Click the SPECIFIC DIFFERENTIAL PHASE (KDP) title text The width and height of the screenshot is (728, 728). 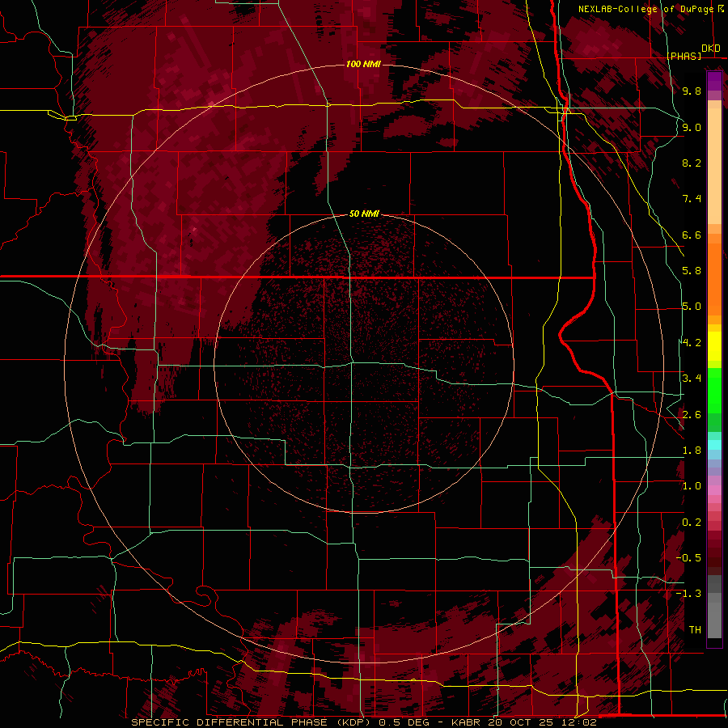251,722
